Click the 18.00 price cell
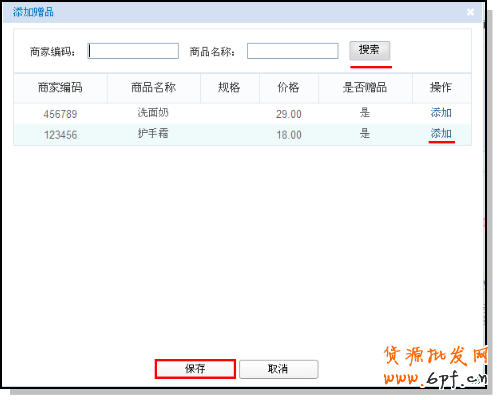Viewport: 498px width, 400px height. [x=289, y=135]
